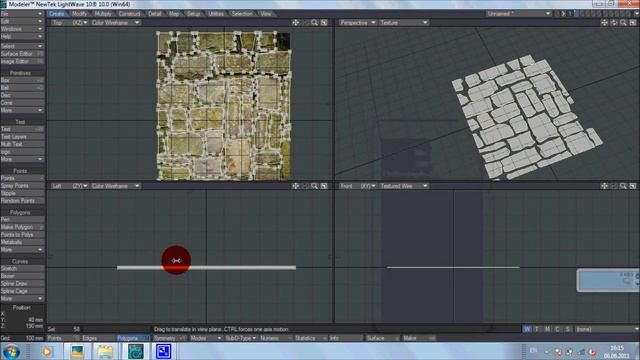
Task: Open the Select dropdown menu
Action: click(22, 46)
